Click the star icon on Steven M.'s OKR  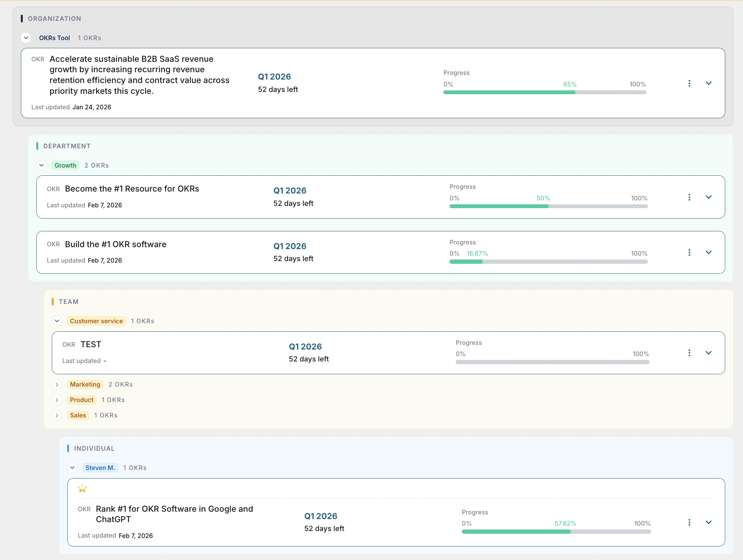point(82,488)
